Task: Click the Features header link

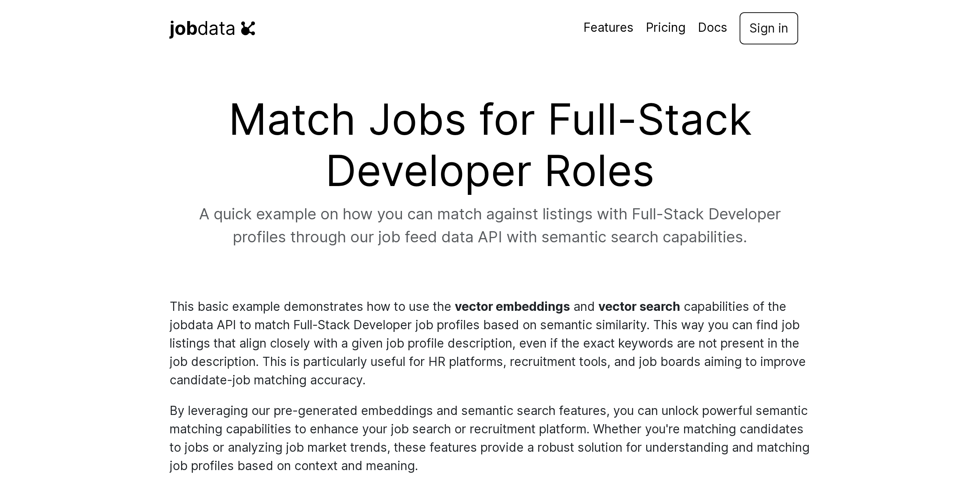Action: click(608, 28)
